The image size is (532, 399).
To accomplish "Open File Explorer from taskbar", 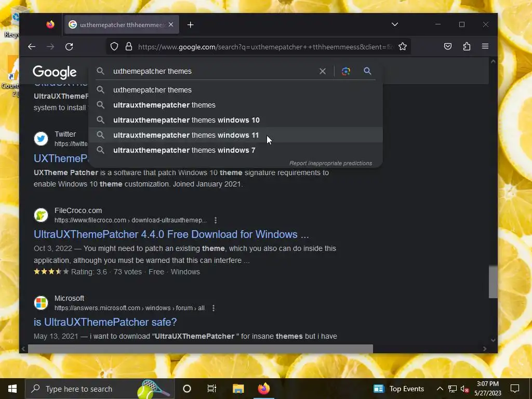I will (x=238, y=389).
